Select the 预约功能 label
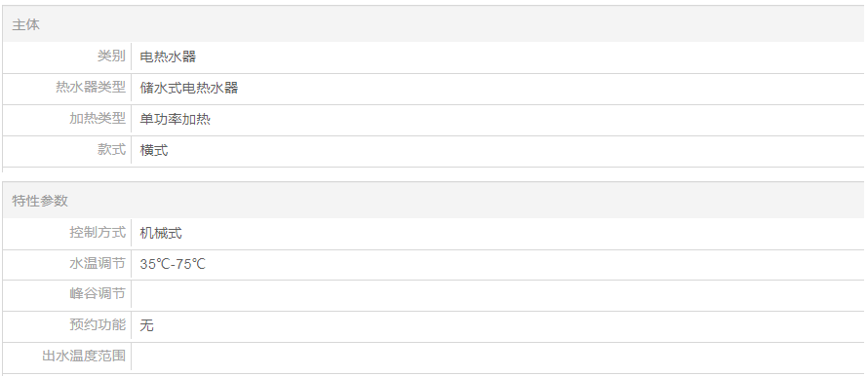Image resolution: width=868 pixels, height=376 pixels. [x=98, y=324]
